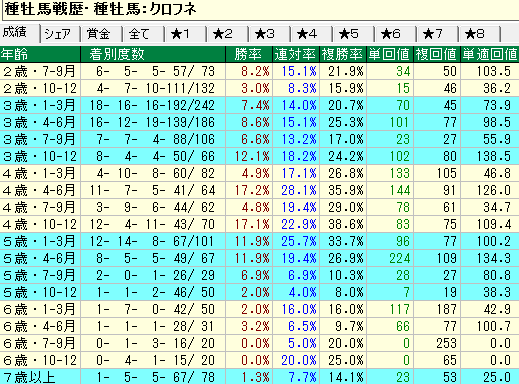Select the ★8 star tab
519x384 pixels.
[x=480, y=34]
